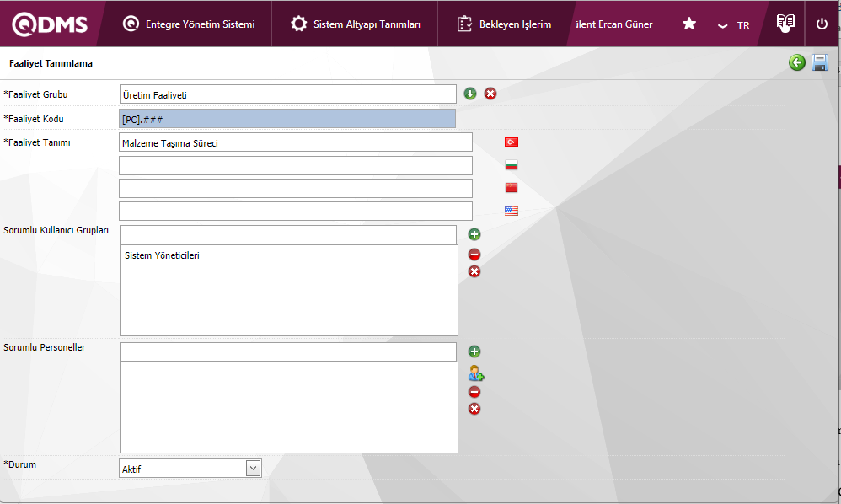This screenshot has width=841, height=504.
Task: Click the Faaliyet Kodu field
Action: 287,119
